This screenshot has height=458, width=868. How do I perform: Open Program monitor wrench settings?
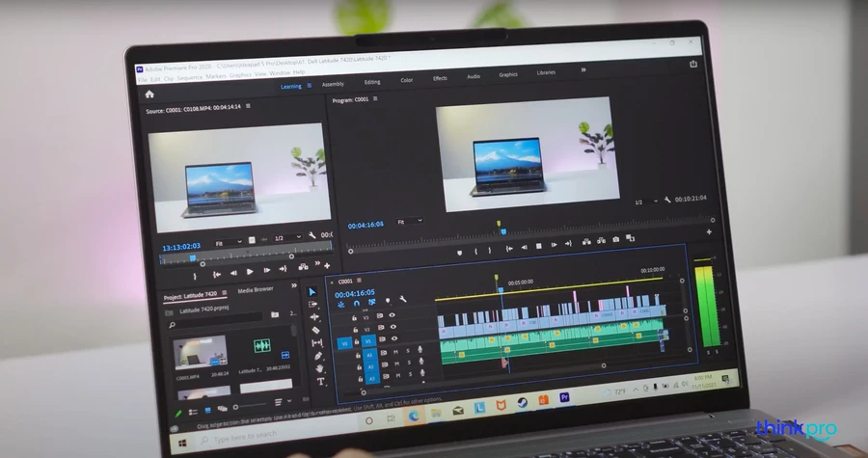[x=667, y=201]
